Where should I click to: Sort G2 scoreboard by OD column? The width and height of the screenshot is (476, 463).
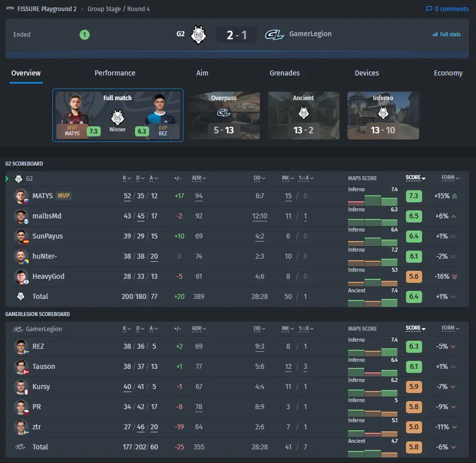tap(259, 178)
